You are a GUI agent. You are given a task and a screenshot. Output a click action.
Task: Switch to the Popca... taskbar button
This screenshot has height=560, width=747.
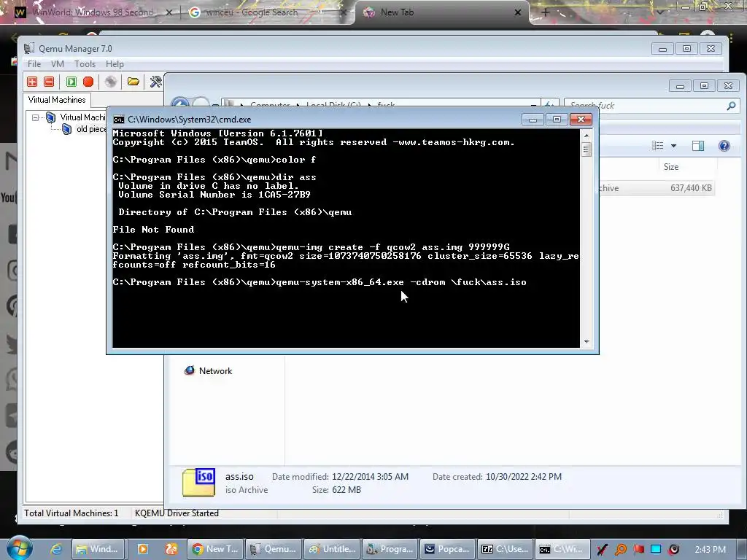447,549
